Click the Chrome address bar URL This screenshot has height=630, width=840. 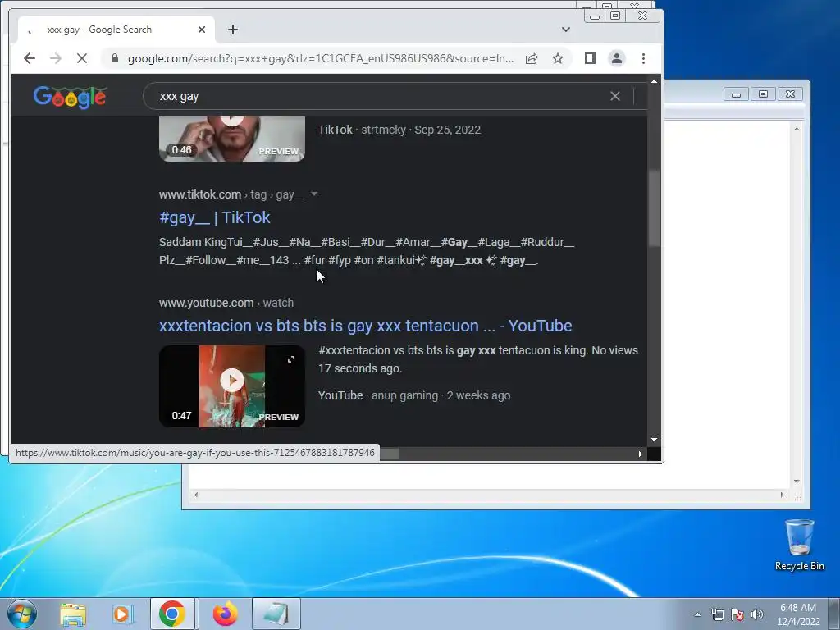(x=321, y=58)
